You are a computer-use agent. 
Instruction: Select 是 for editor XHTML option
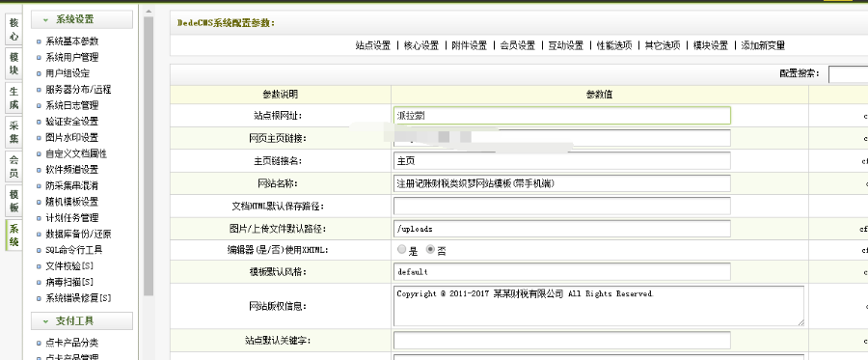402,250
